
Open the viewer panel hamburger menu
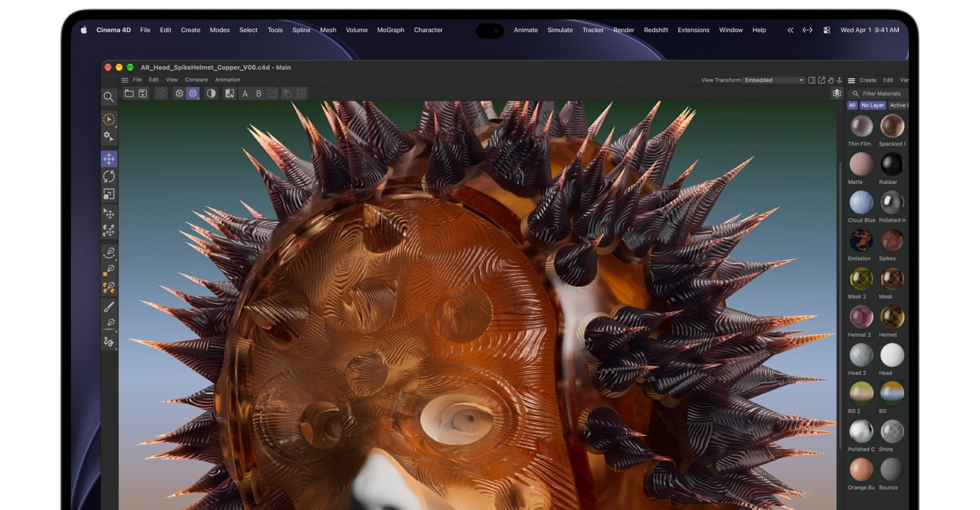125,80
